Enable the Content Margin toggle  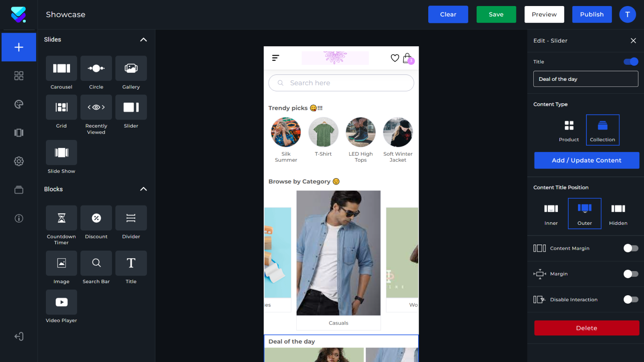point(630,248)
